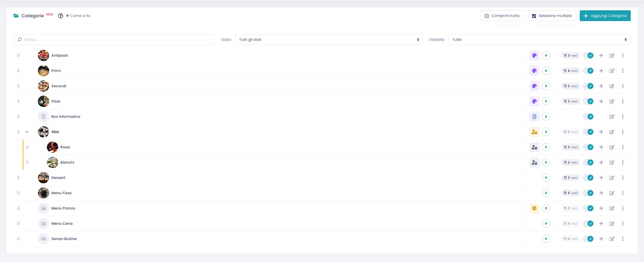
Task: Click the Antipasti category thumbnail
Action: click(x=43, y=55)
